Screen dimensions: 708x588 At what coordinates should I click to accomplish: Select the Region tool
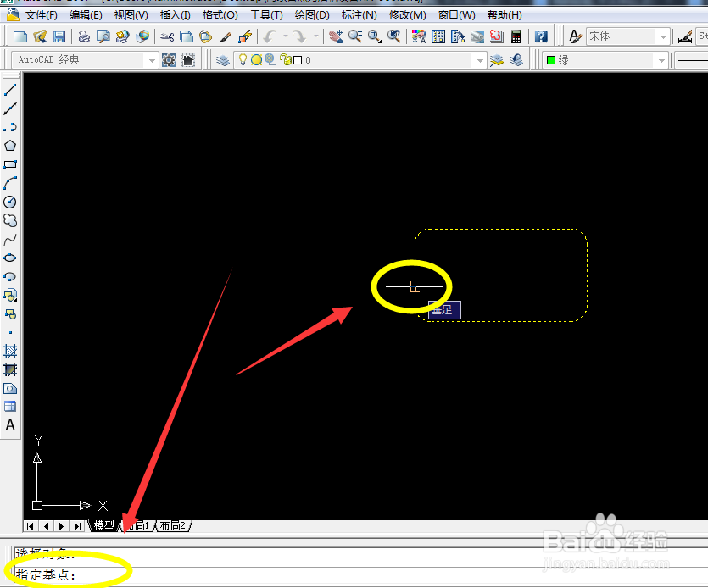point(10,388)
